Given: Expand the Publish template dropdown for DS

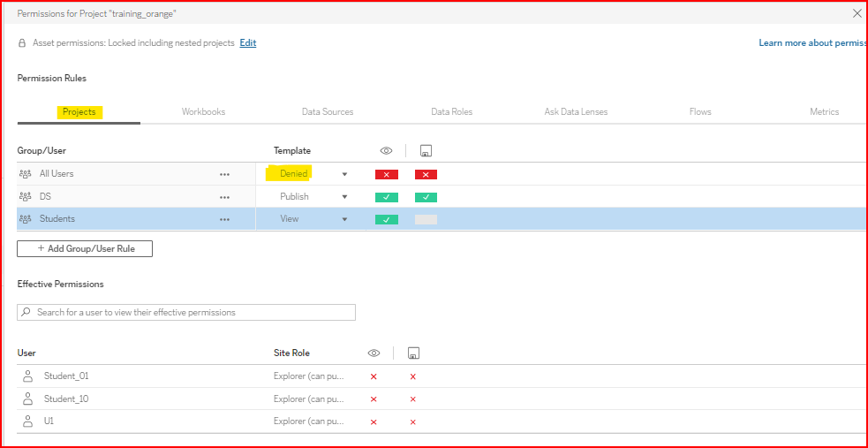Looking at the screenshot, I should 344,197.
